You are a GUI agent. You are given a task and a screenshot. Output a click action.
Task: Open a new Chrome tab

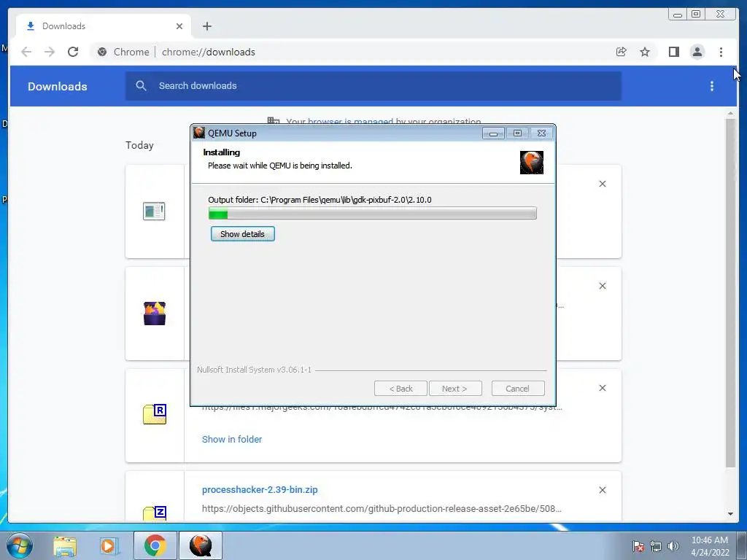click(x=206, y=26)
